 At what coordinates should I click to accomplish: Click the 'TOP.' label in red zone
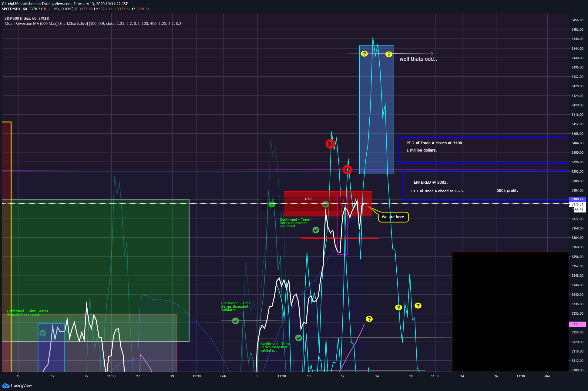(308, 199)
